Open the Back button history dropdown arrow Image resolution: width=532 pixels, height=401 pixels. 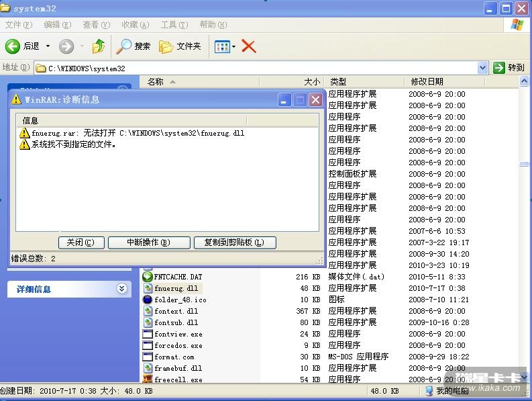pyautogui.click(x=48, y=46)
